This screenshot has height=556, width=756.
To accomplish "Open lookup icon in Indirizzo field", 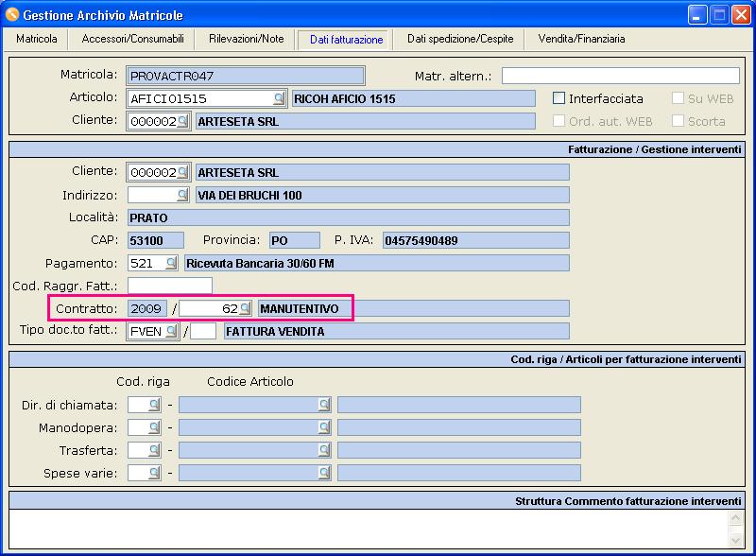I will 182,195.
